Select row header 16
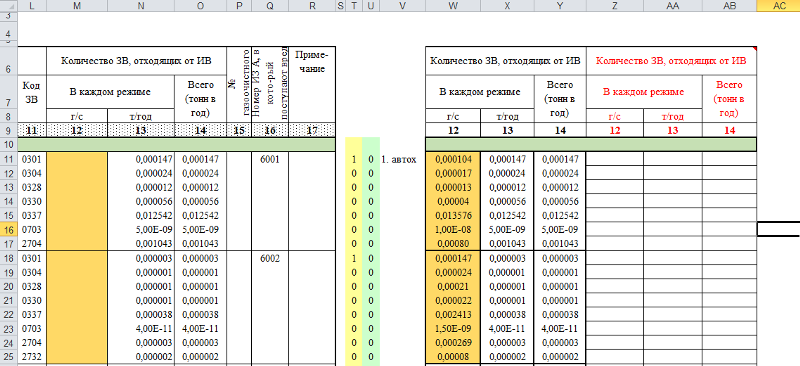The height and width of the screenshot is (366, 800). pos(9,229)
